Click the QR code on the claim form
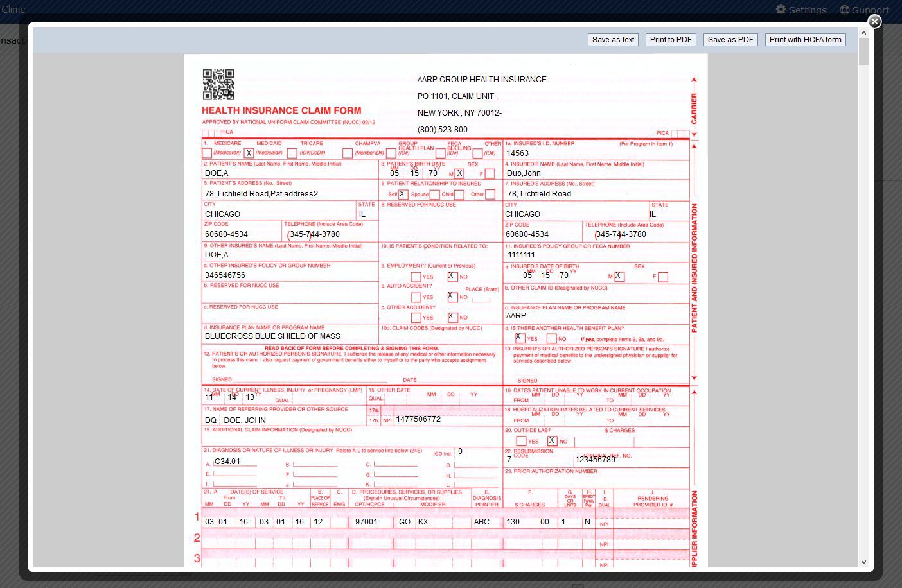This screenshot has height=588, width=902. 218,85
